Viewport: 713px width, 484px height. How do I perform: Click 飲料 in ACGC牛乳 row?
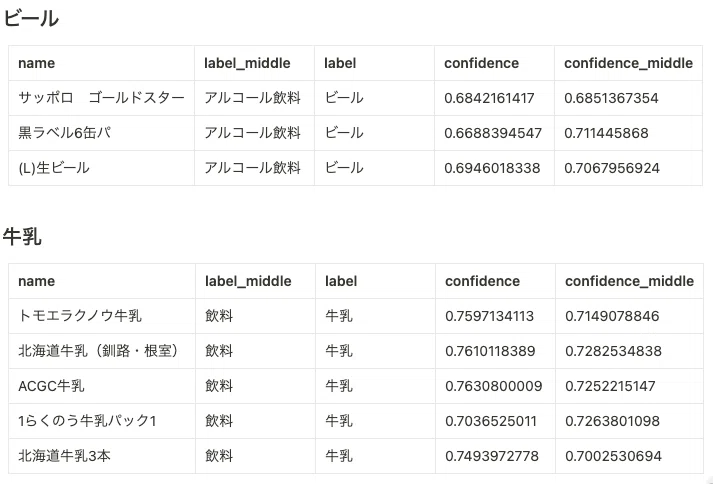pyautogui.click(x=219, y=386)
